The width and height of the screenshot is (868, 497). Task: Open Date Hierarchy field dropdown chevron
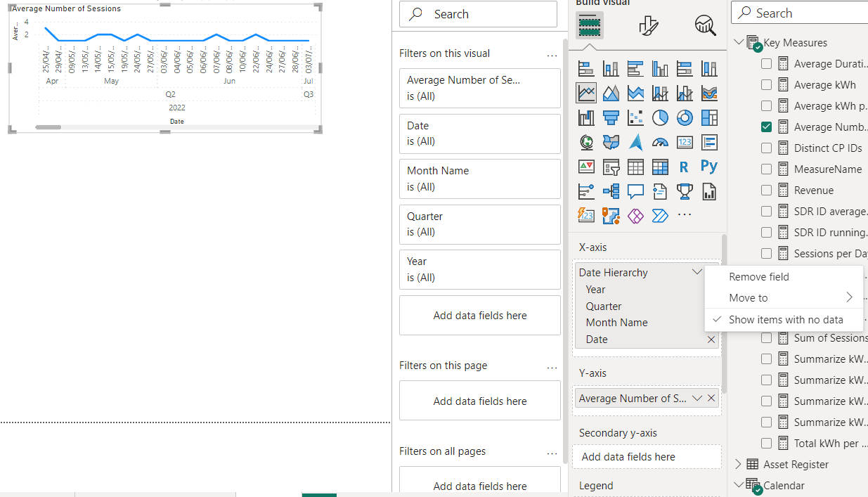(697, 272)
